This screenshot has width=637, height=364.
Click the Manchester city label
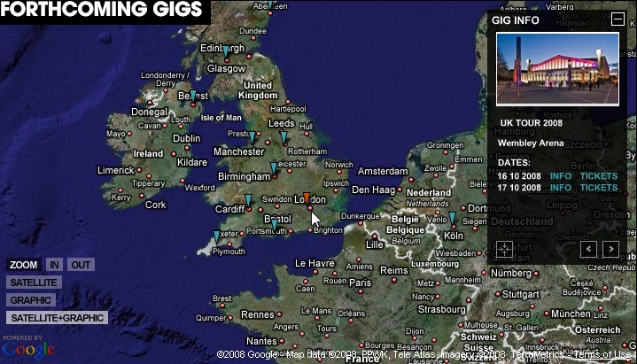239,152
